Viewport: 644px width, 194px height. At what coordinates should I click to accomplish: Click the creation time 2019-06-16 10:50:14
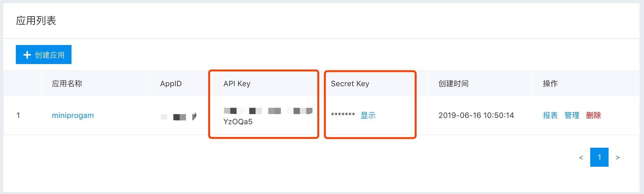coord(476,115)
